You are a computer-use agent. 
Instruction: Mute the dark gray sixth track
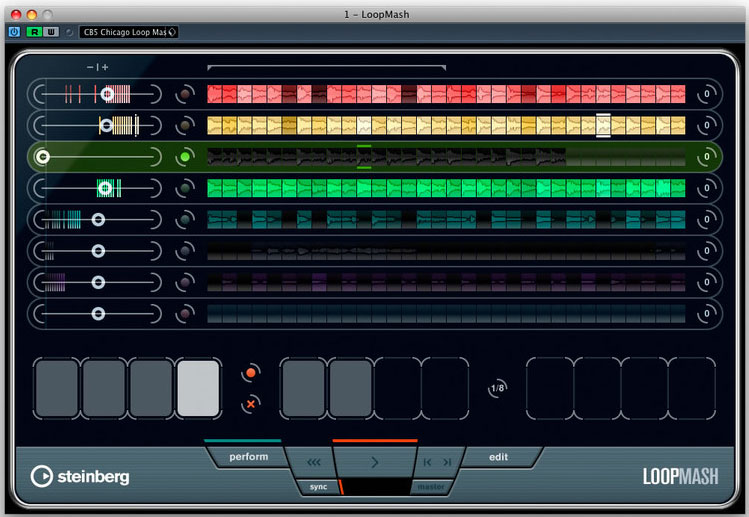(185, 251)
